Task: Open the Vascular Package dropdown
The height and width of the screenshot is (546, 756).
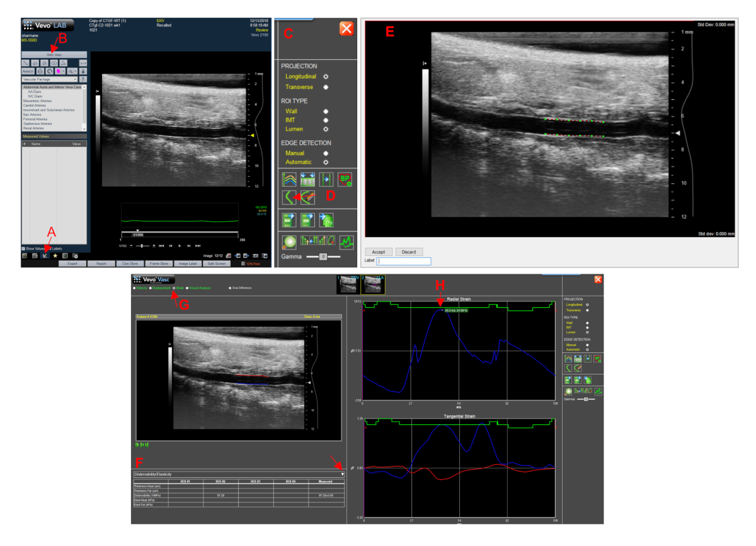Action: (50, 79)
